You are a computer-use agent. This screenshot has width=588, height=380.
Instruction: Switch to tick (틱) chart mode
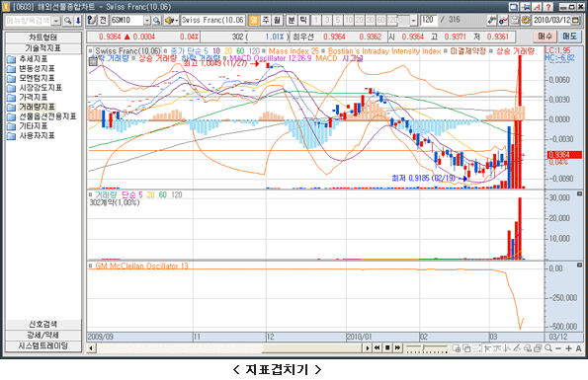303,20
